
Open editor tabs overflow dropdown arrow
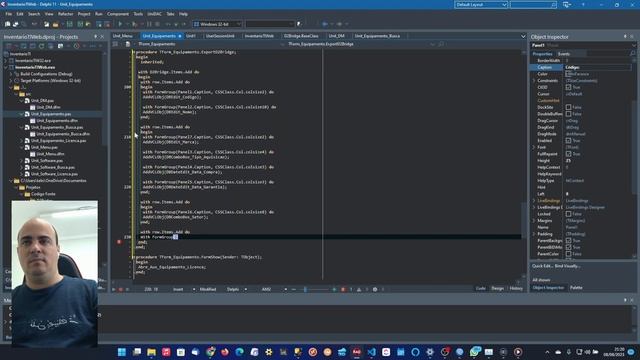(523, 36)
